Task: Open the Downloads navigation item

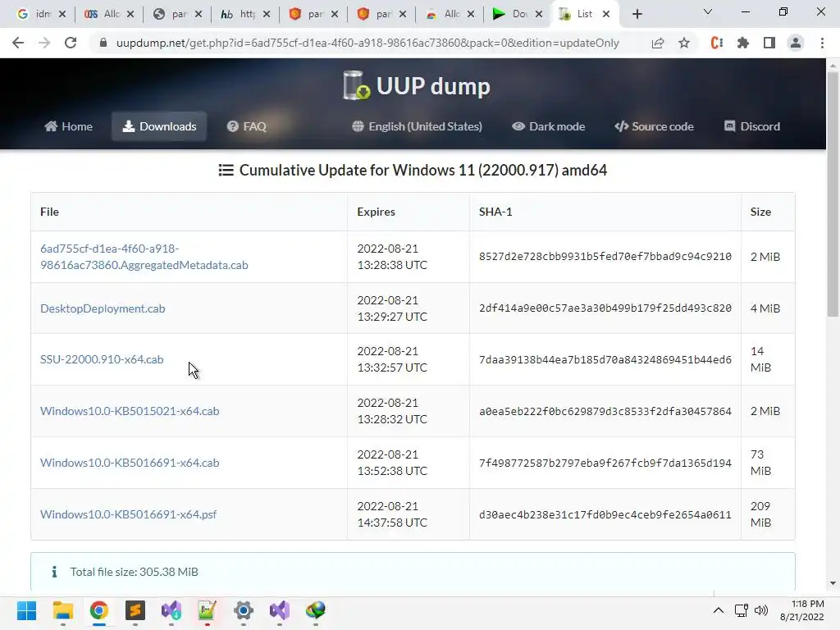Action: click(x=159, y=126)
